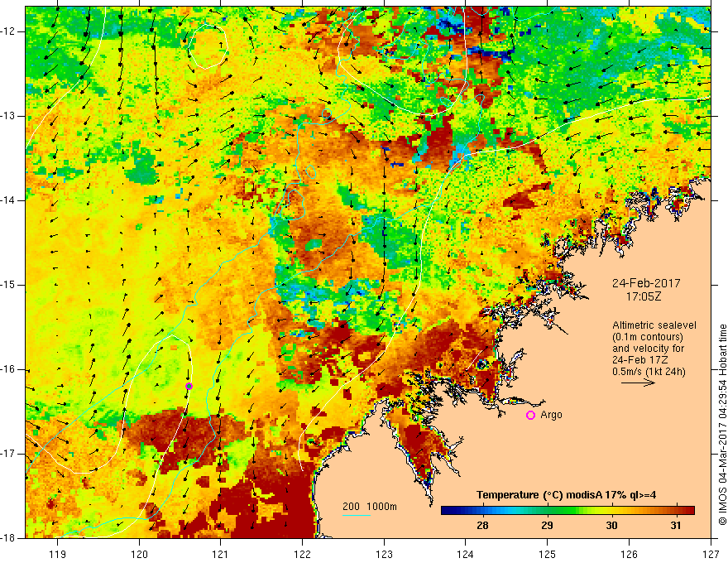Click the dark red end of the temperature color bar

(689, 511)
